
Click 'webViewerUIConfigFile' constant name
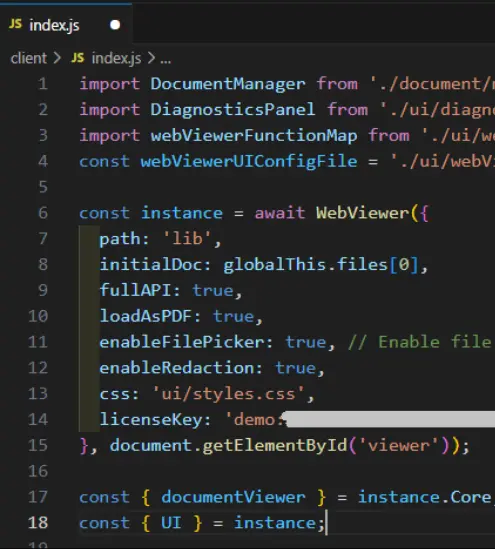click(x=249, y=161)
